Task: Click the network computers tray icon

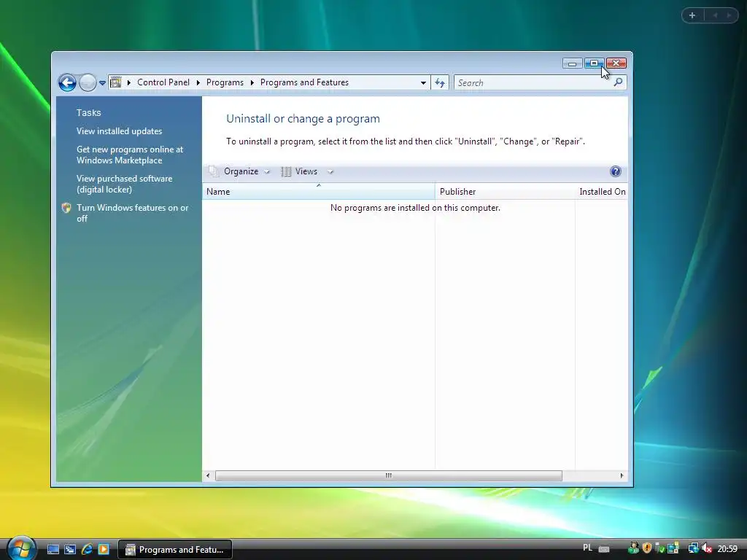Action: (693, 548)
